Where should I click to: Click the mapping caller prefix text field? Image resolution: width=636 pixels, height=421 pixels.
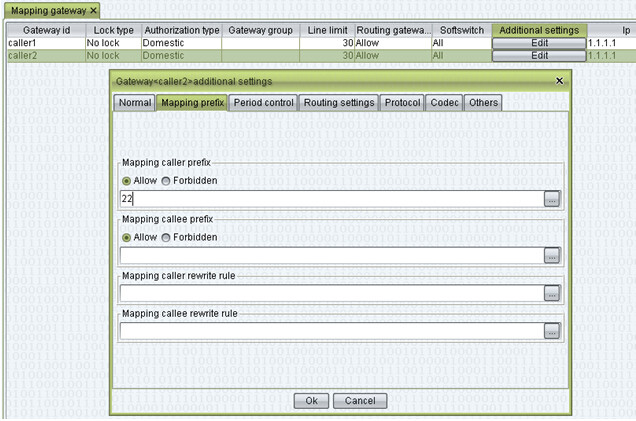coord(330,199)
